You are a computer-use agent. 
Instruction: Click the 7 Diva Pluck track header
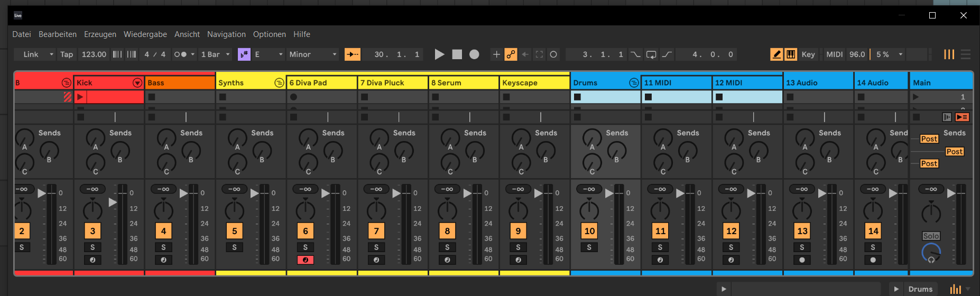pyautogui.click(x=393, y=83)
